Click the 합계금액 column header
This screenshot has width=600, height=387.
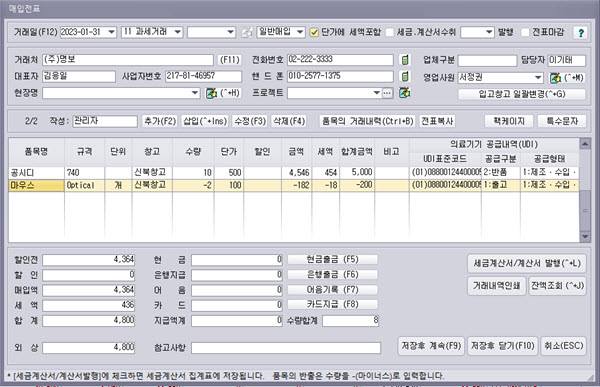click(x=357, y=152)
